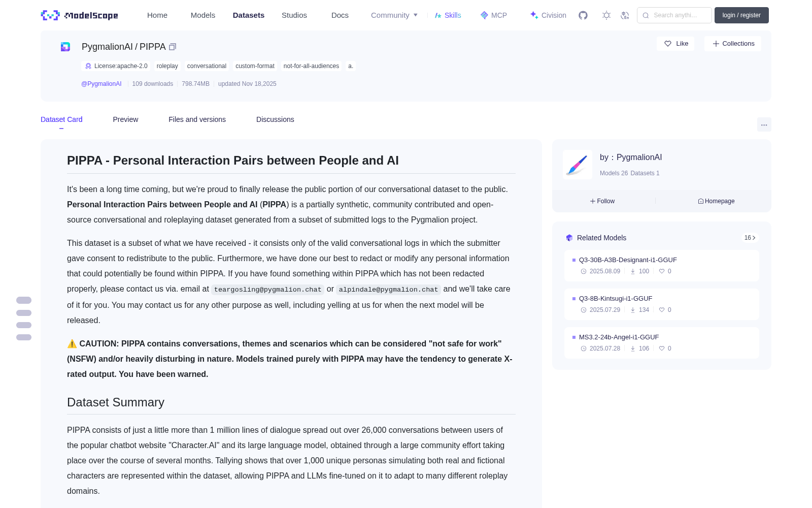The image size is (812, 508).
Task: Open the PygmalionAI organization avatar
Action: [x=578, y=165]
